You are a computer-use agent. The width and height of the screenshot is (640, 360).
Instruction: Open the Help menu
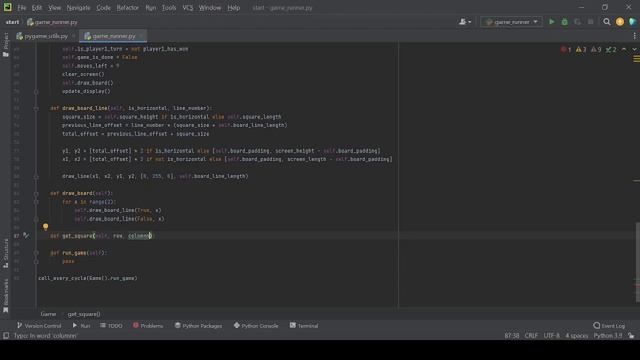click(x=233, y=8)
